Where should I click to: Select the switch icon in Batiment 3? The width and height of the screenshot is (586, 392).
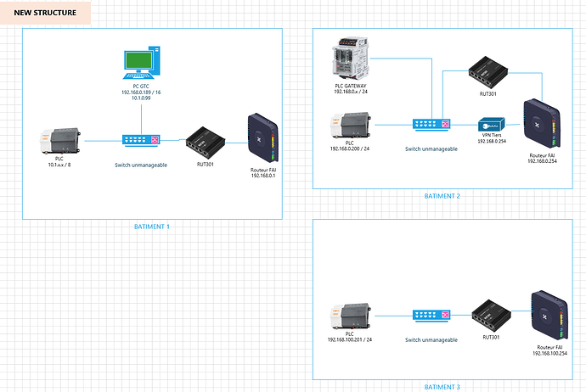(431, 316)
